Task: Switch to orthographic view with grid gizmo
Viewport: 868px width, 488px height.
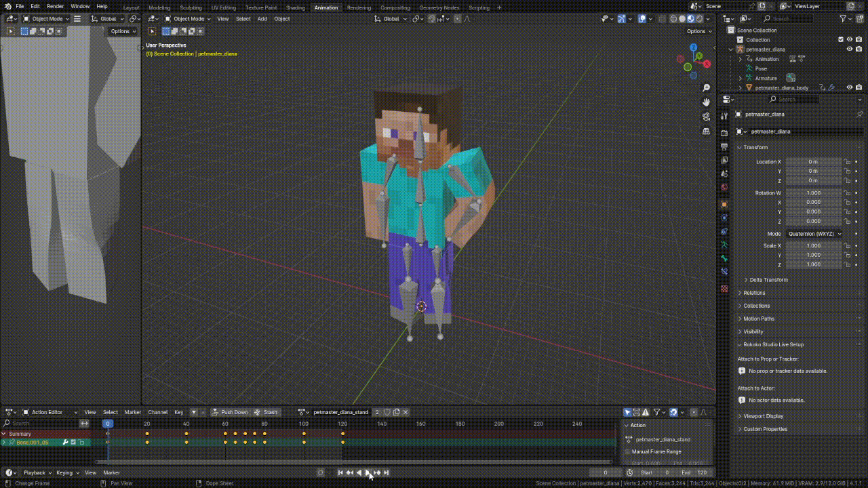Action: click(x=706, y=131)
